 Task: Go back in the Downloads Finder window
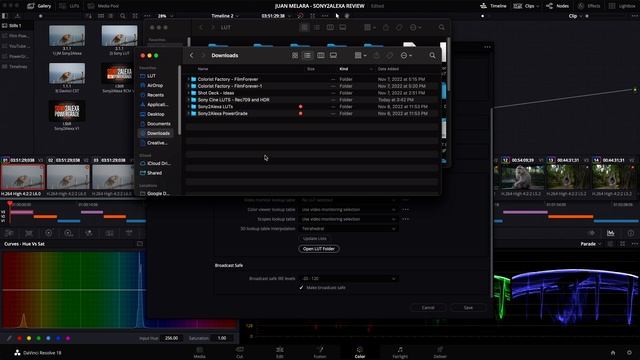point(191,55)
